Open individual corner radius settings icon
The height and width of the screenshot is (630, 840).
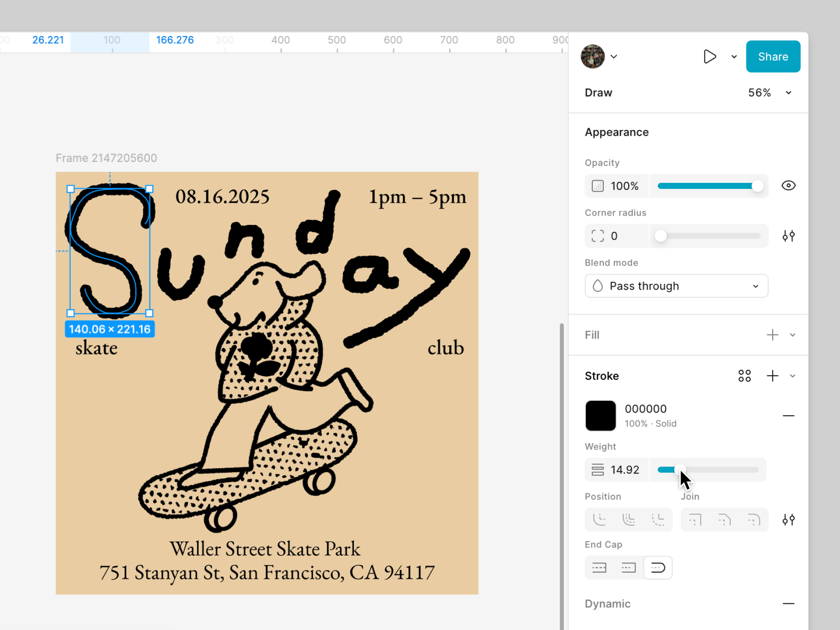tap(788, 236)
